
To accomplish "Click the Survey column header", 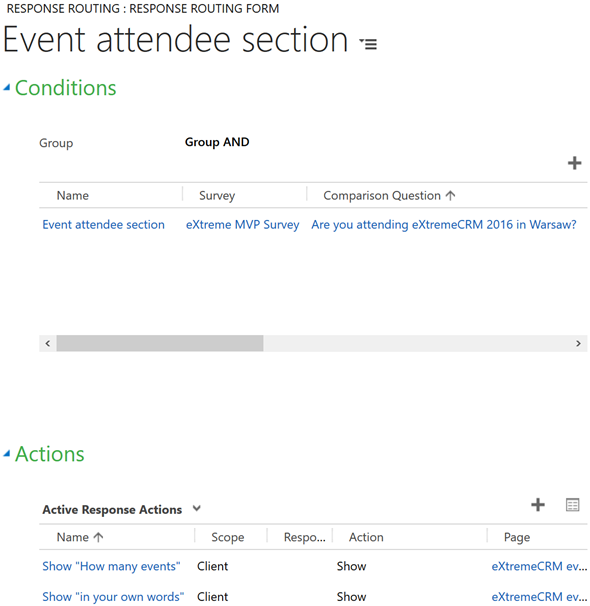I will (x=217, y=196).
